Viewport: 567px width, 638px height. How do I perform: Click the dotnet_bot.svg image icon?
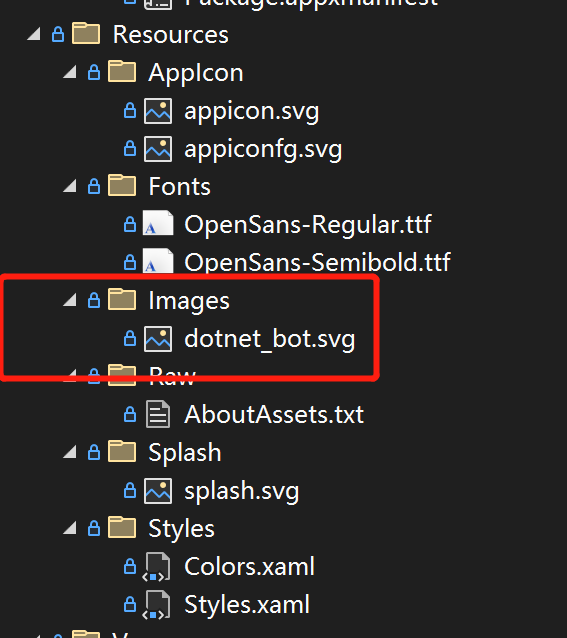tap(158, 339)
